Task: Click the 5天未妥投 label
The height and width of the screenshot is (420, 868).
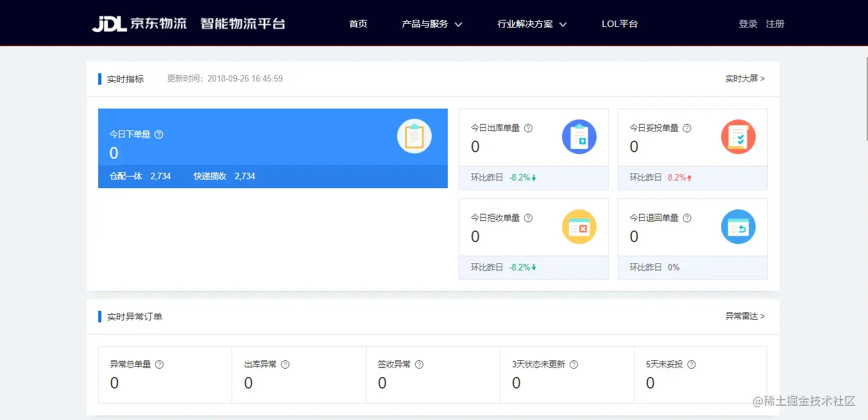Action: (x=665, y=364)
